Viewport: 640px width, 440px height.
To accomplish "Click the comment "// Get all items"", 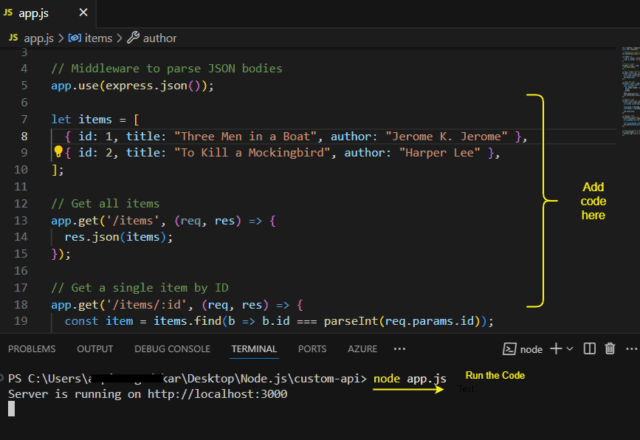I will click(105, 203).
